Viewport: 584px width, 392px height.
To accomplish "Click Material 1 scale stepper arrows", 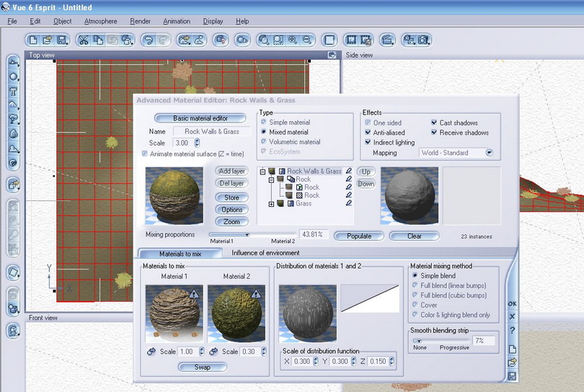I will point(201,352).
